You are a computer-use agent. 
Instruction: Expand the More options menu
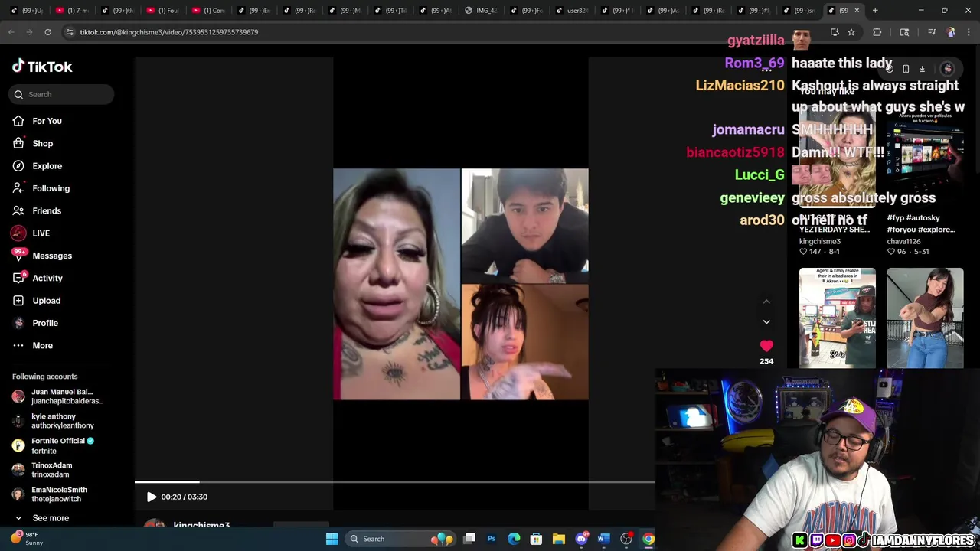tap(42, 345)
